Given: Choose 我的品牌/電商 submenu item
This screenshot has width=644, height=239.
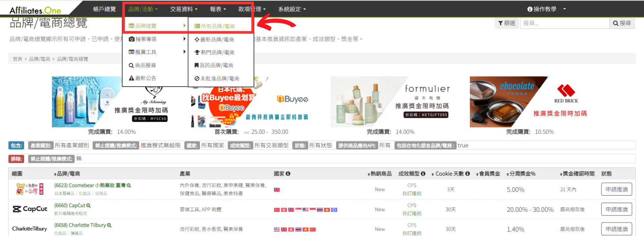Looking at the screenshot, I should [x=220, y=65].
